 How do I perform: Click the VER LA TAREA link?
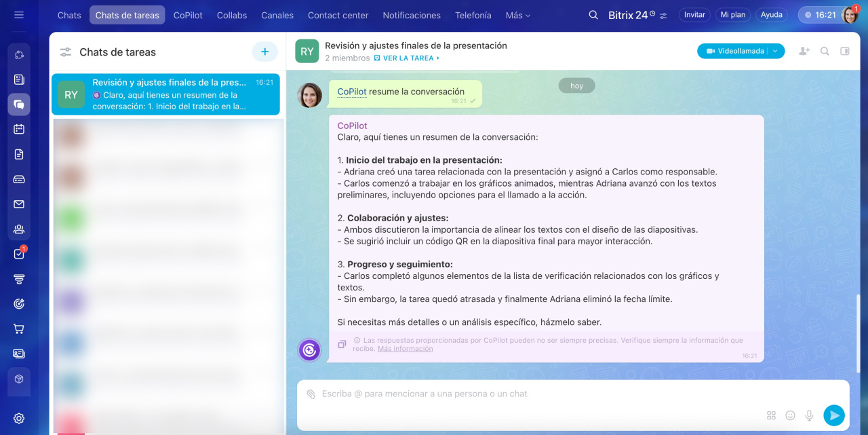407,58
